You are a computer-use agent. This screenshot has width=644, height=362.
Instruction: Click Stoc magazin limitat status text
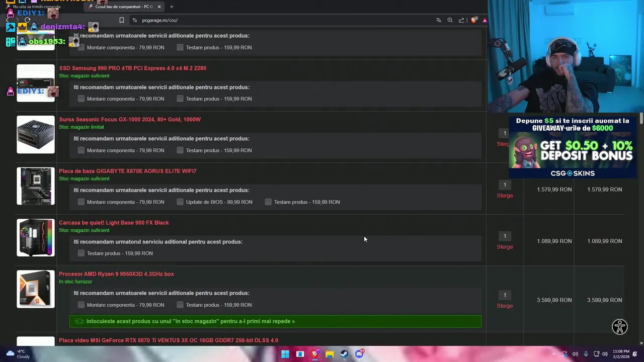click(82, 127)
